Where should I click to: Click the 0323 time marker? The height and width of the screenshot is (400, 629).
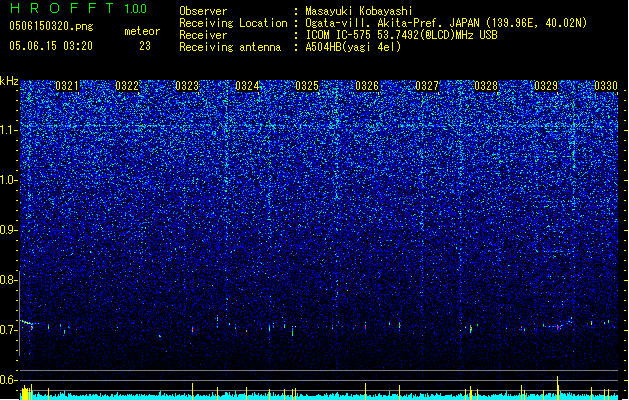click(x=187, y=86)
